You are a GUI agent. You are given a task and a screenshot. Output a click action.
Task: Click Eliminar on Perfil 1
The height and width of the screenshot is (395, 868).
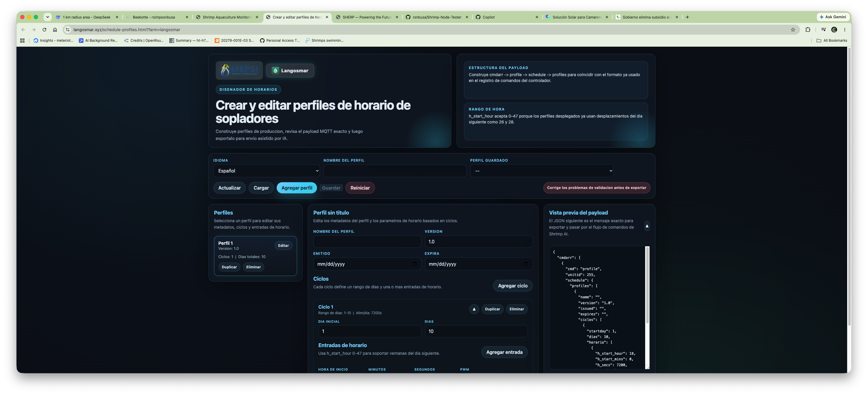point(253,267)
